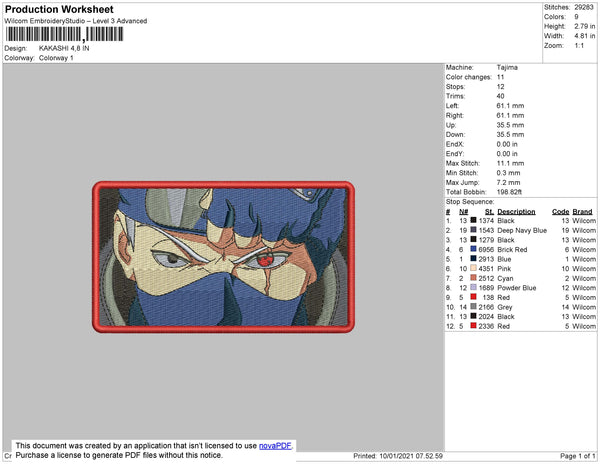The height and width of the screenshot is (464, 600).
Task: Click the Color changes value "11"
Action: tap(500, 77)
